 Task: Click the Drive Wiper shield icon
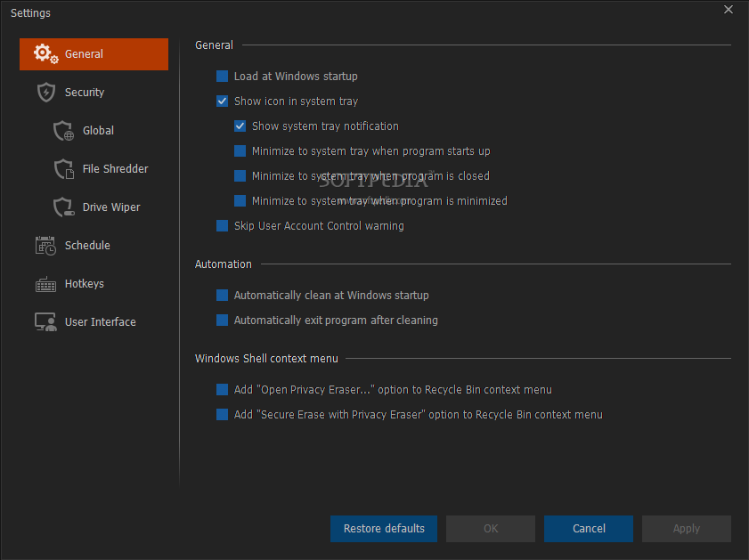pyautogui.click(x=63, y=207)
